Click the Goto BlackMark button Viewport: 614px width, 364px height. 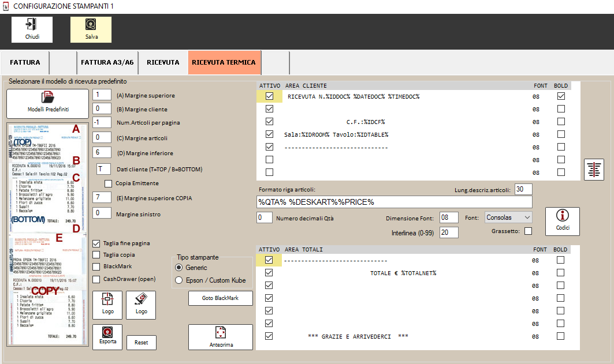(x=220, y=298)
